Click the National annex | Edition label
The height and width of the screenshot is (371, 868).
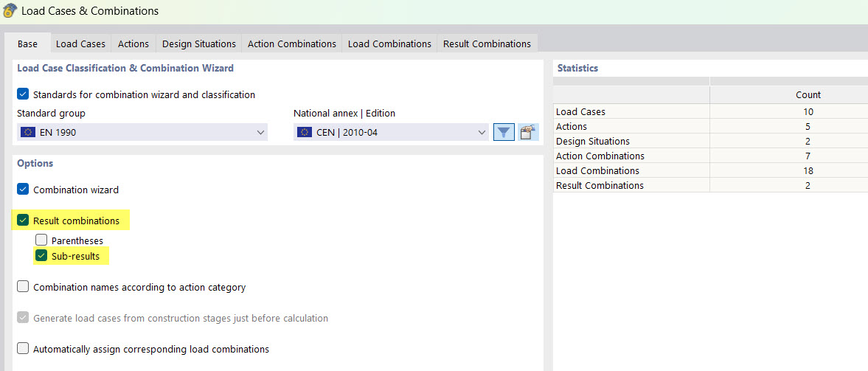(344, 113)
